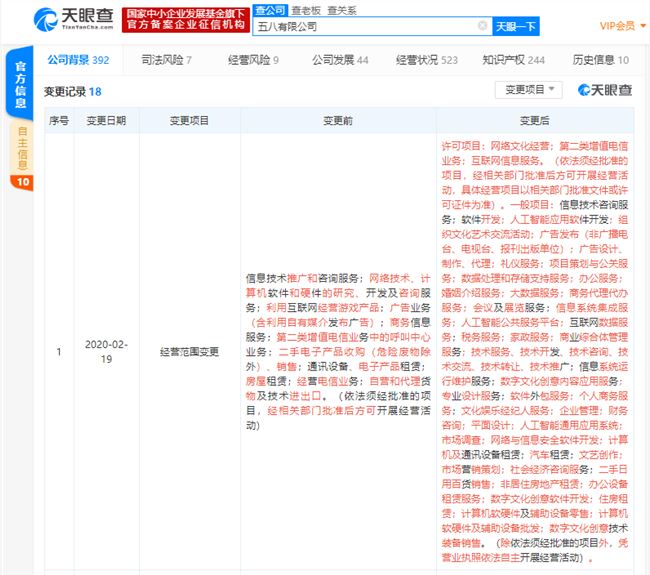Expand the 变更项目 filter dropdown
Screen dimensions: 650x575
(529, 90)
